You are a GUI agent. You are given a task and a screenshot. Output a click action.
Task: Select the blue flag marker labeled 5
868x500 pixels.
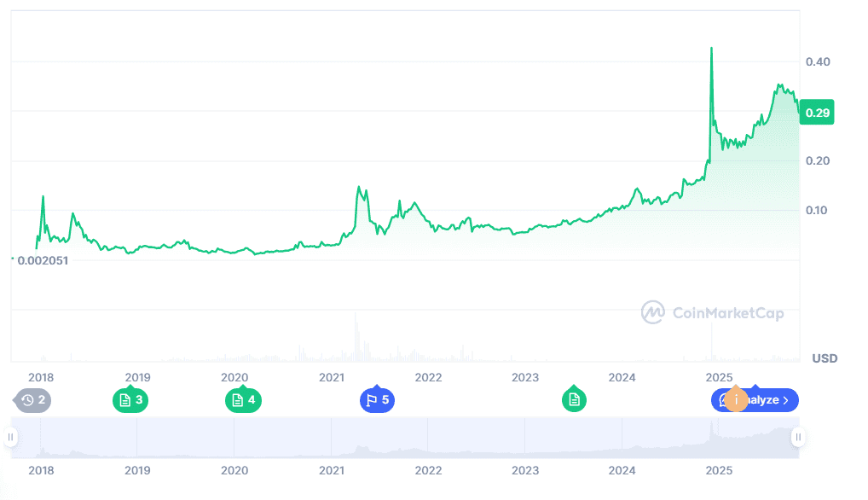[x=377, y=400]
